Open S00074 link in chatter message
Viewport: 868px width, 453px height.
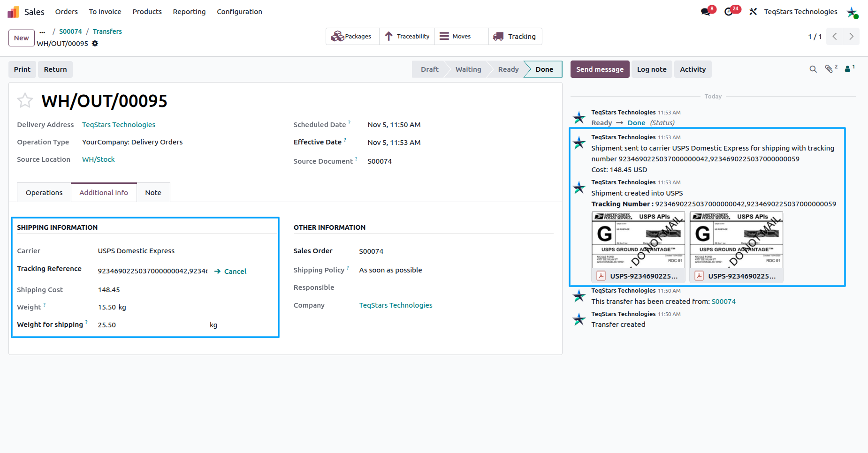coord(723,302)
